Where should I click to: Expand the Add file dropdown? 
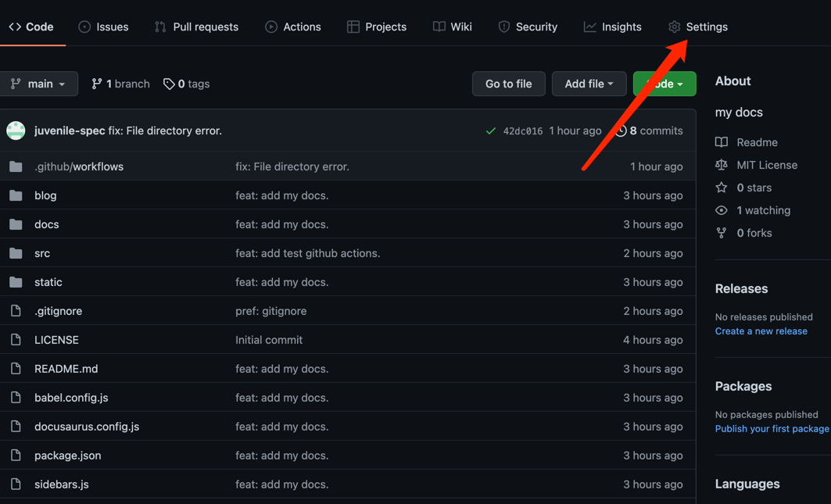click(589, 84)
